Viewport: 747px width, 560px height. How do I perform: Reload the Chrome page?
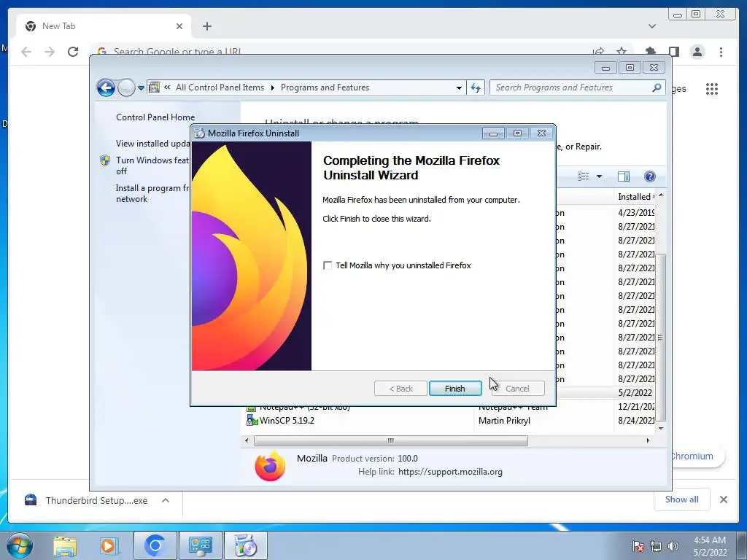73,52
